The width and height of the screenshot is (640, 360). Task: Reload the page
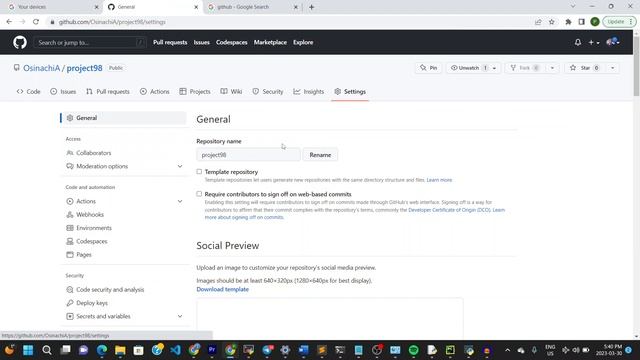pyautogui.click(x=36, y=22)
